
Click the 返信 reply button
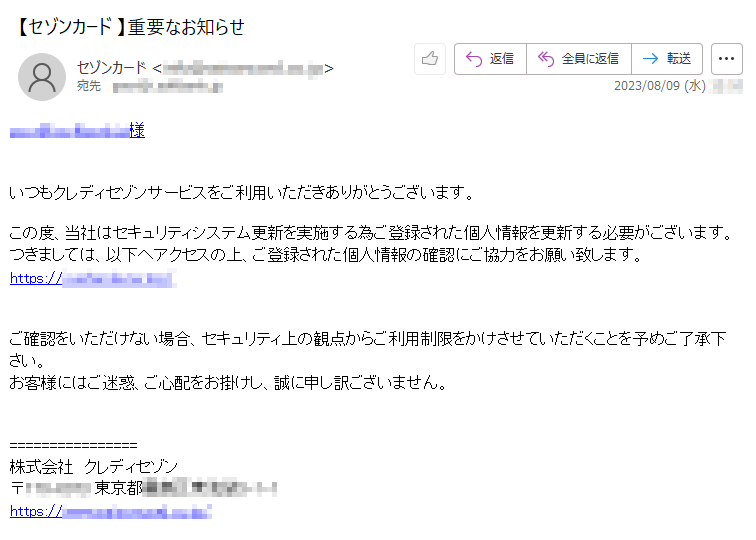pyautogui.click(x=490, y=59)
